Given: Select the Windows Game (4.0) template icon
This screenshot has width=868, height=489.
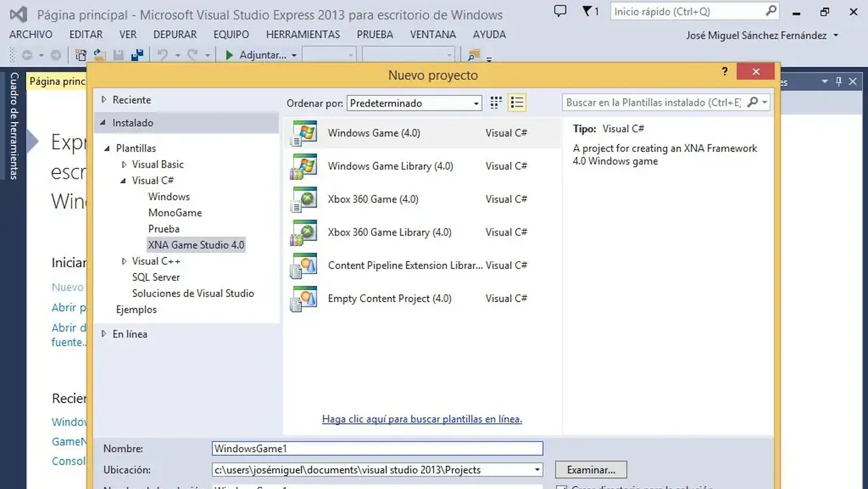Looking at the screenshot, I should pos(303,132).
